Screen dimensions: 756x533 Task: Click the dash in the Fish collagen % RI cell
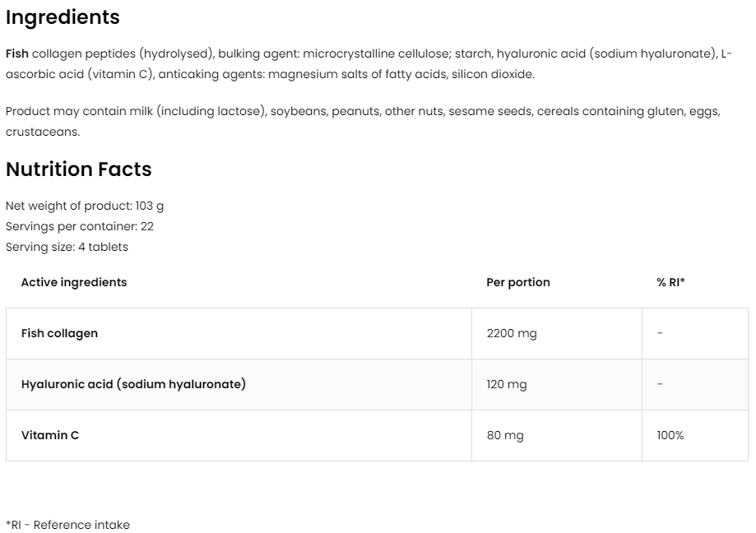tap(661, 333)
